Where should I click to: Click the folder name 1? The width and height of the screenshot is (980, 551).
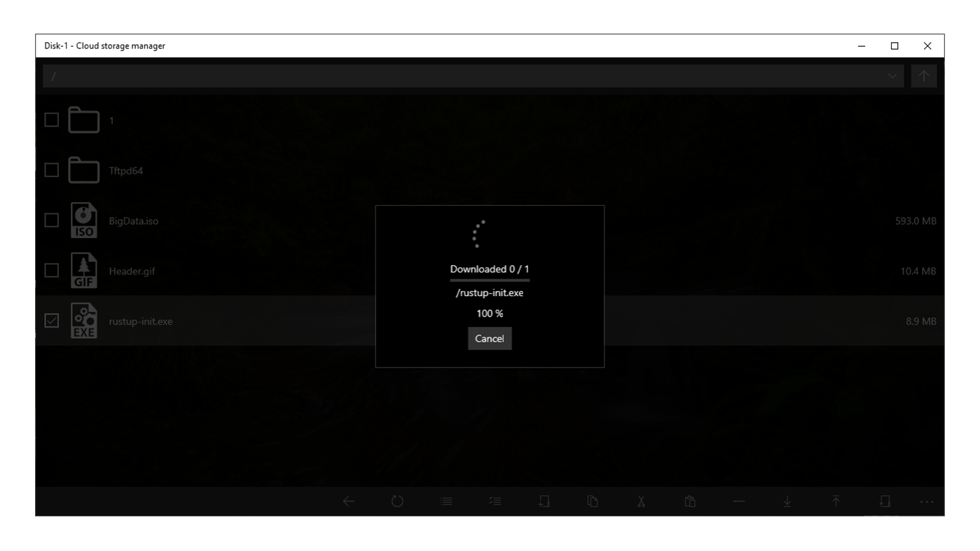pyautogui.click(x=111, y=120)
